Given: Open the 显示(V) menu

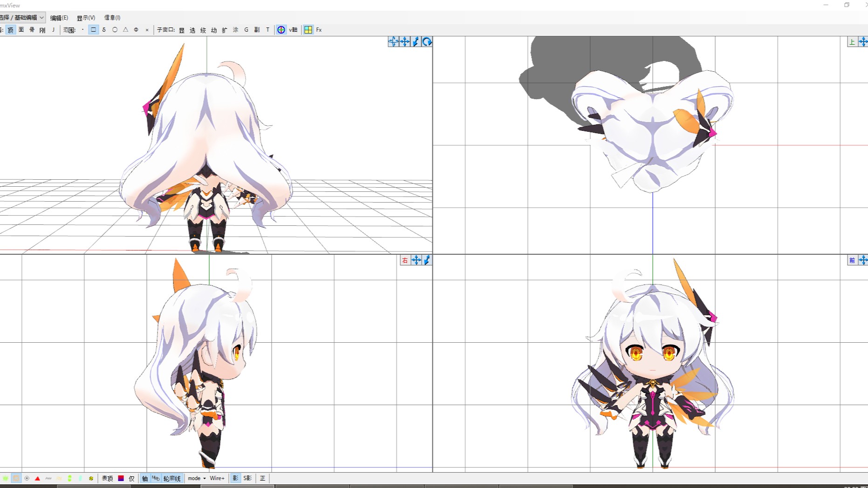Looking at the screenshot, I should pos(86,18).
